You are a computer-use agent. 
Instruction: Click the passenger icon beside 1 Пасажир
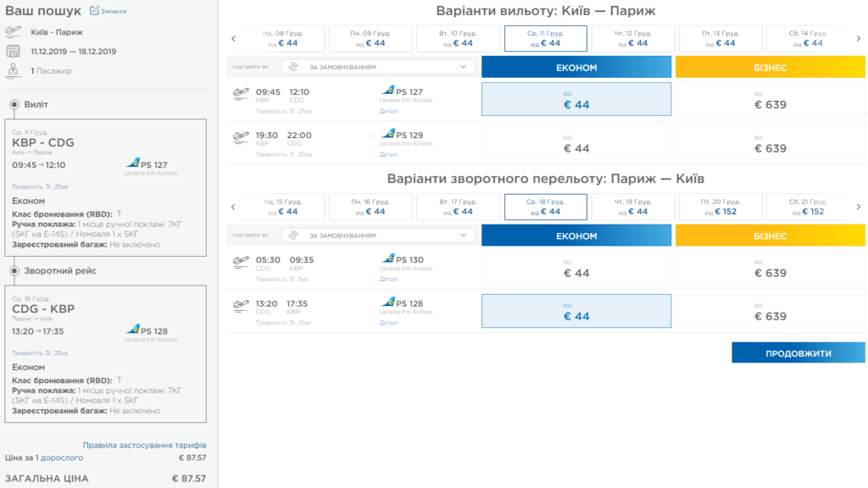13,71
